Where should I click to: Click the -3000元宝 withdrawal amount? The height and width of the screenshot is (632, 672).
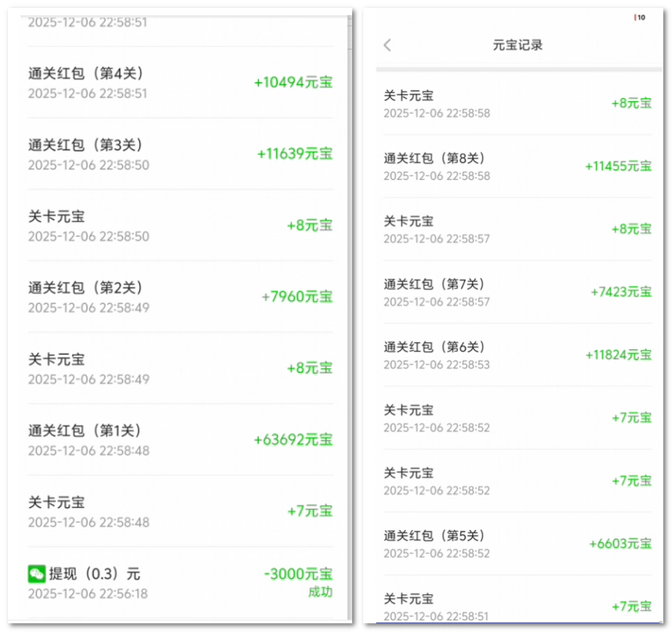click(x=298, y=574)
